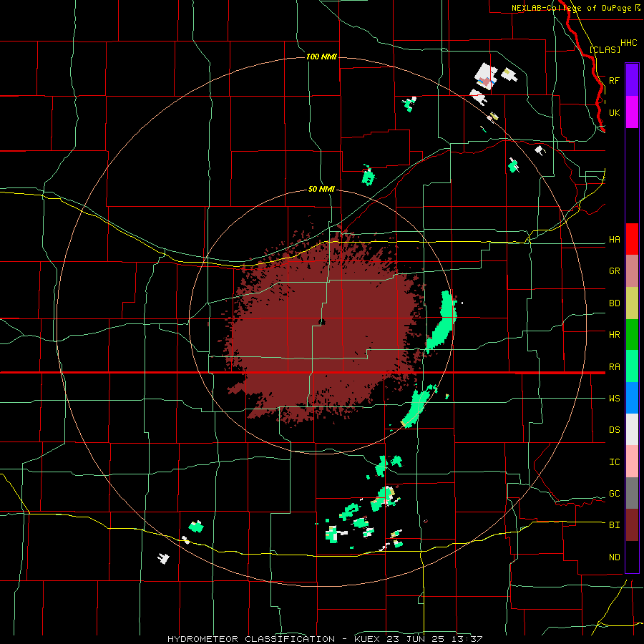Viewport: 644px width, 644px height.
Task: Click the RF purple legend swatch
Action: point(632,80)
